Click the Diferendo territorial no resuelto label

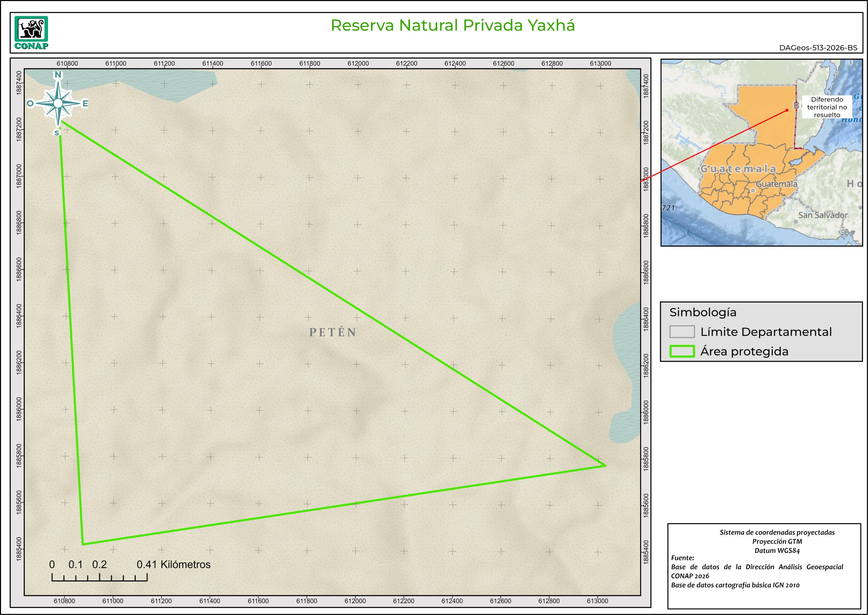(x=827, y=107)
